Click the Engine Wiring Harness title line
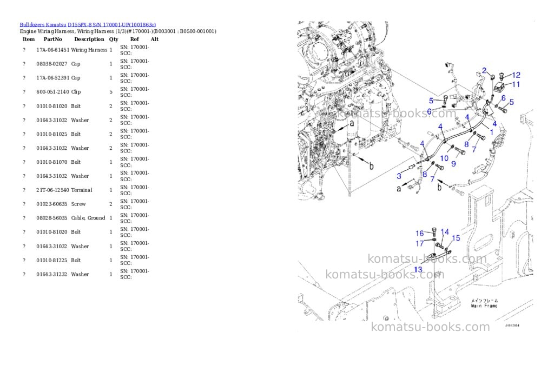 click(x=118, y=31)
